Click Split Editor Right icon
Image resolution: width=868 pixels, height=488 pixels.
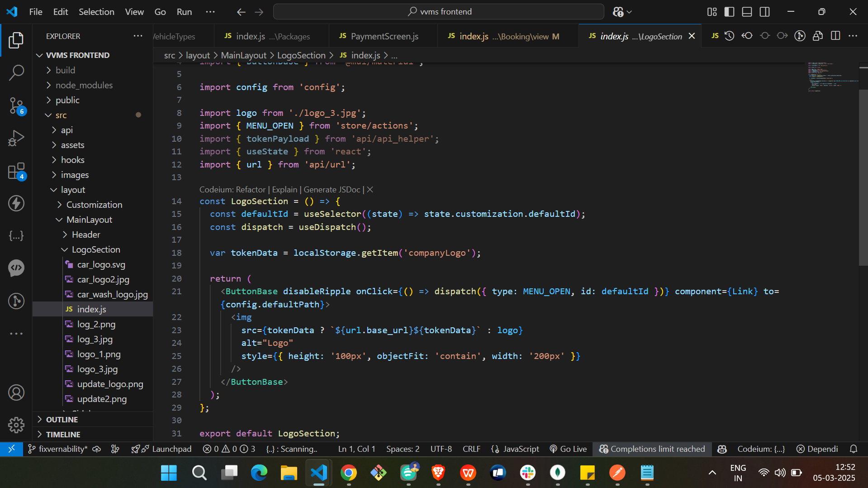coord(835,36)
